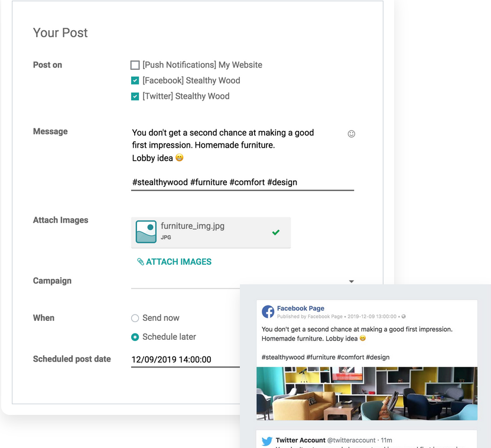This screenshot has width=491, height=448.
Task: Click the Facebook logo in post preview
Action: tap(268, 311)
